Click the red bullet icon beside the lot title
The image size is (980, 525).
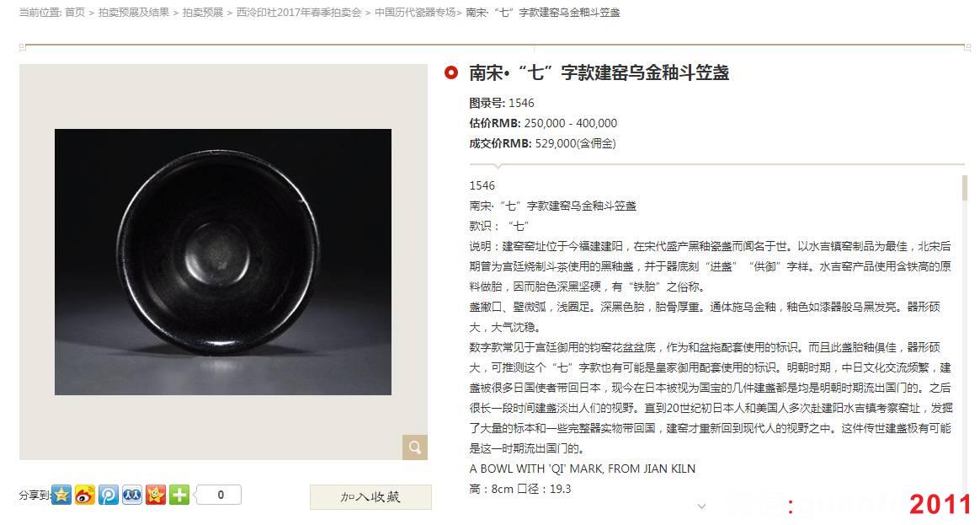(450, 73)
